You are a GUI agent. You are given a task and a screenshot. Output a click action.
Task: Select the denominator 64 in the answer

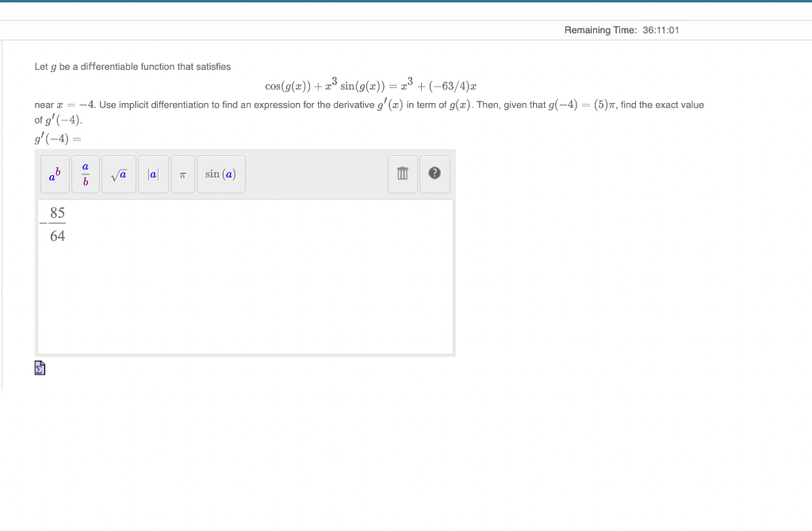click(56, 235)
